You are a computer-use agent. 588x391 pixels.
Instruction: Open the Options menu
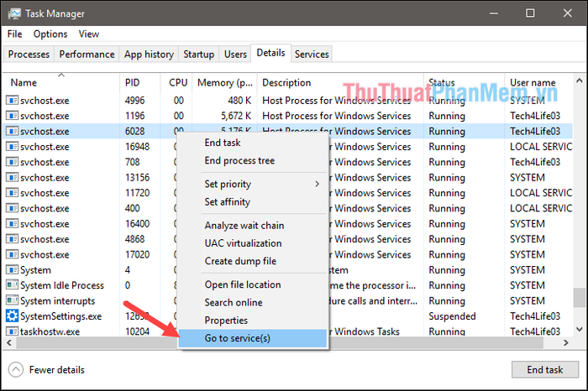50,34
